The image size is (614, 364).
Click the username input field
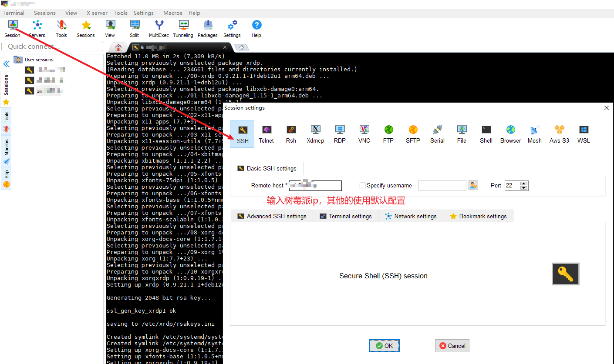click(x=442, y=186)
